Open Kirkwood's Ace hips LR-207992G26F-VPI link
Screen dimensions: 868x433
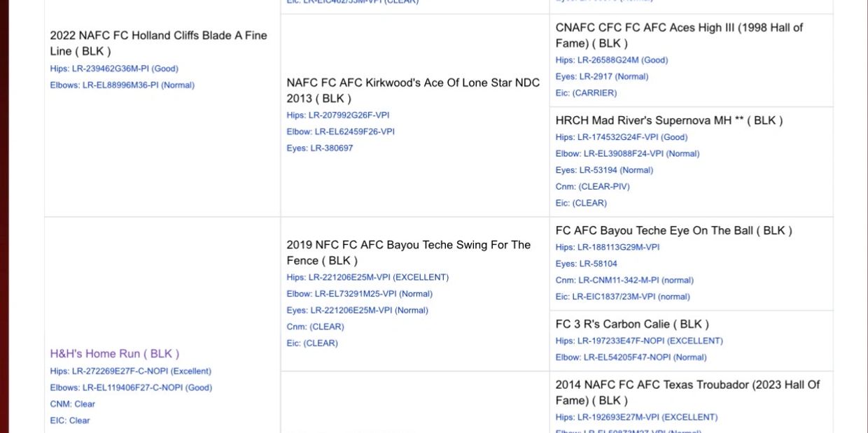click(x=337, y=115)
